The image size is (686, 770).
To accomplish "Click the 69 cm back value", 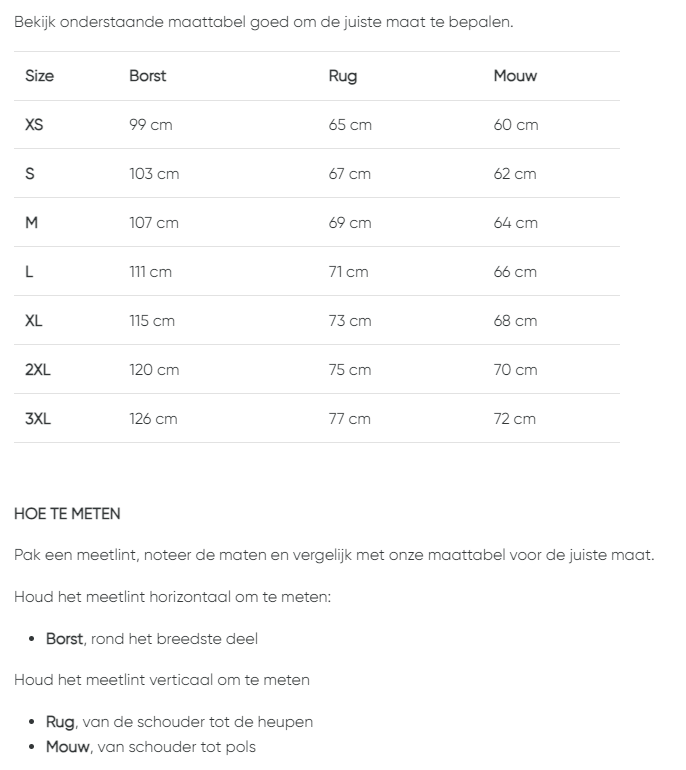I will (350, 223).
